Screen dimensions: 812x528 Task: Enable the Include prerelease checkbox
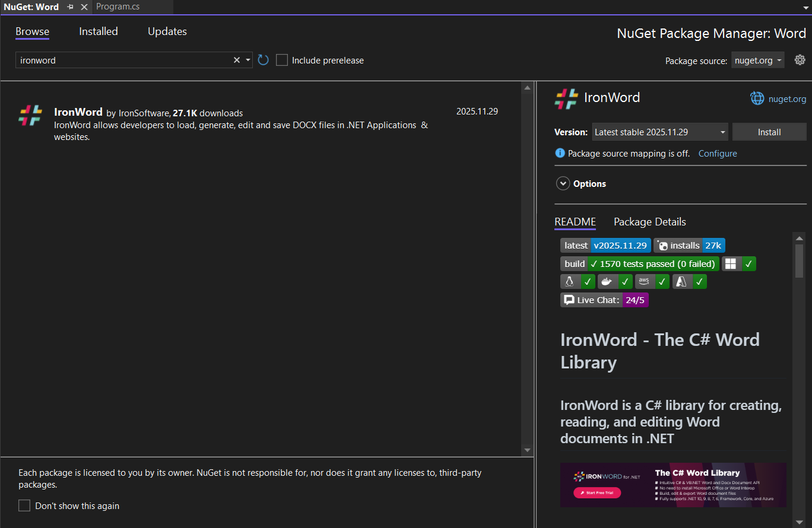[x=282, y=60]
